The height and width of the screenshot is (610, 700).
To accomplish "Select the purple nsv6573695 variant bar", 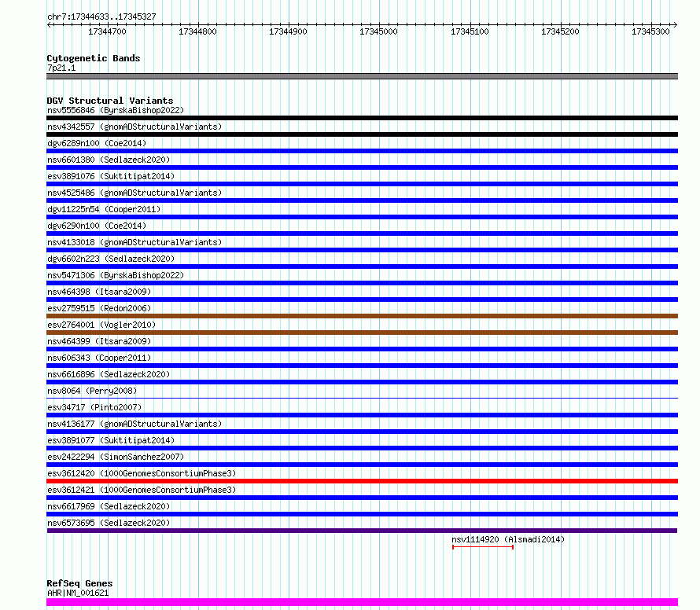I will 362,531.
